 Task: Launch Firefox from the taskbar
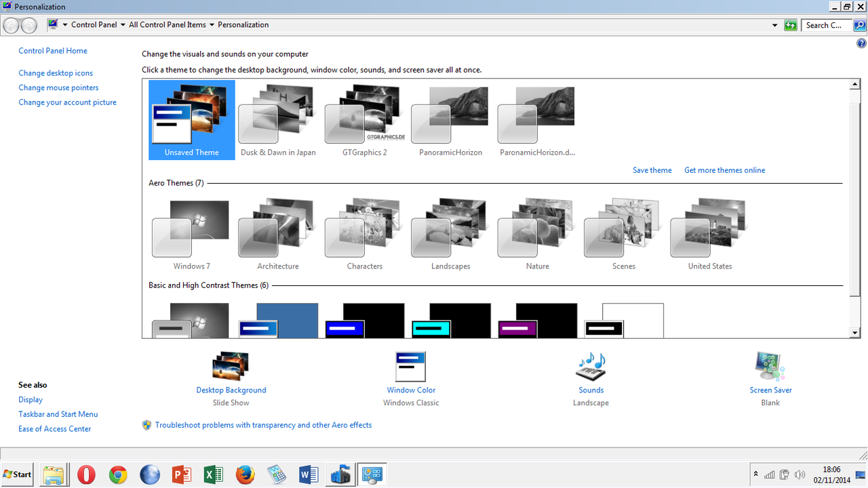click(245, 474)
